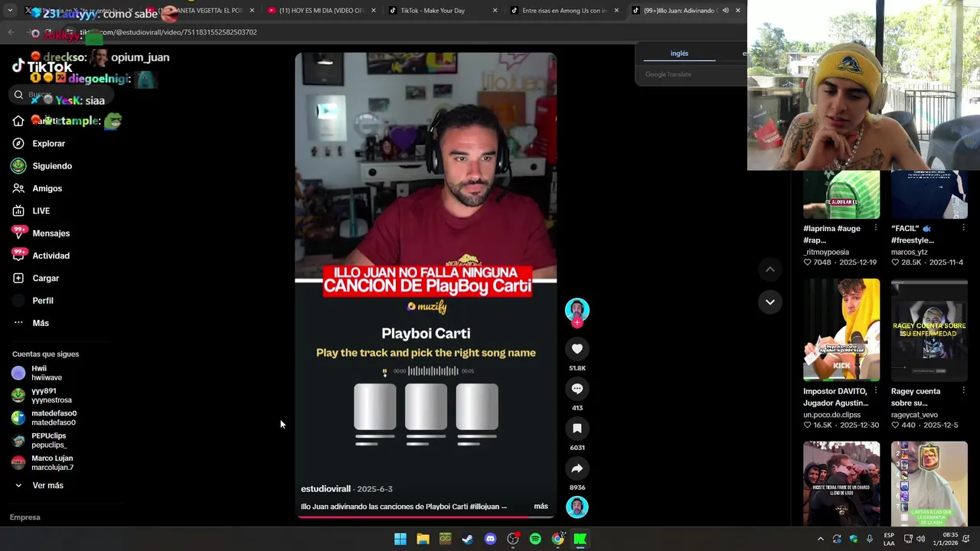Open the ESP LAA language switcher
Viewport: 980px width, 551px height.
coord(889,539)
